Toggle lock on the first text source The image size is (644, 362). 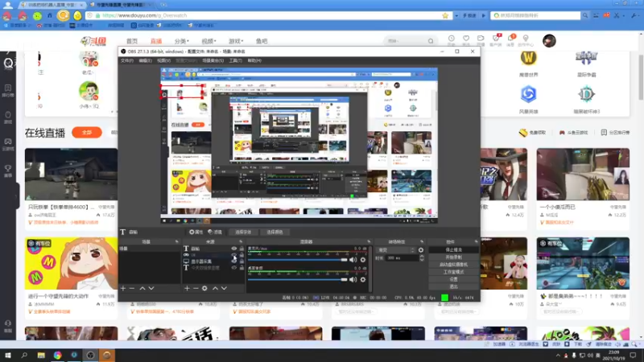coord(242,249)
